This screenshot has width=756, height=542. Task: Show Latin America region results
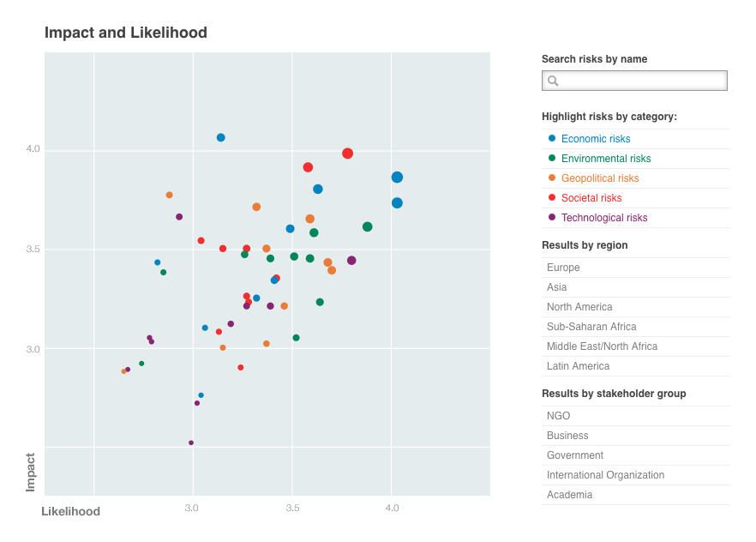(x=578, y=366)
